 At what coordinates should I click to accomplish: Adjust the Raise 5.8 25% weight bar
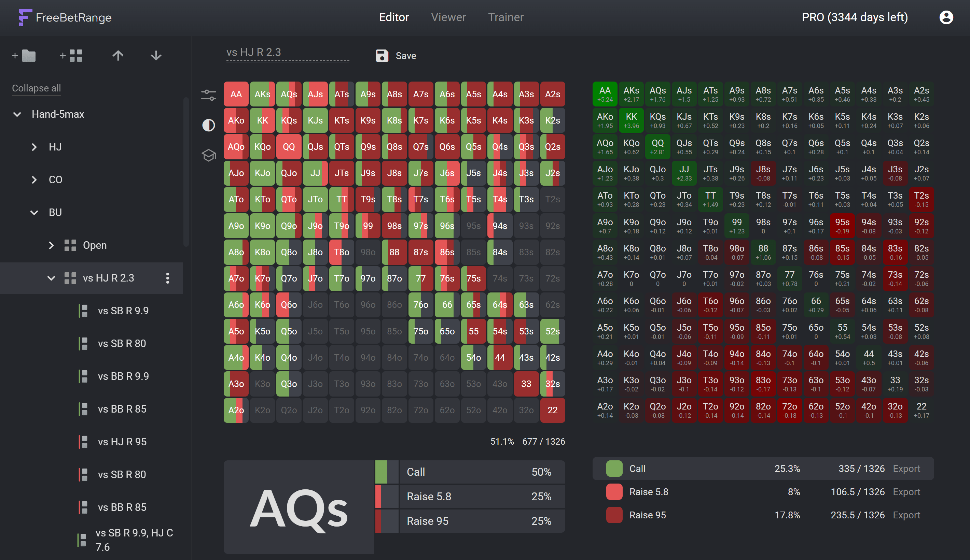click(387, 497)
